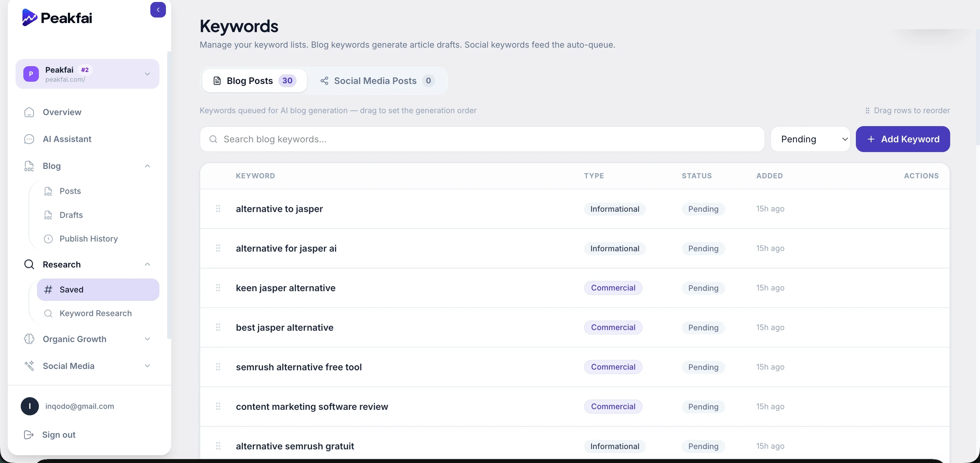Click the drag handle for semrush alternative free tool

(218, 367)
